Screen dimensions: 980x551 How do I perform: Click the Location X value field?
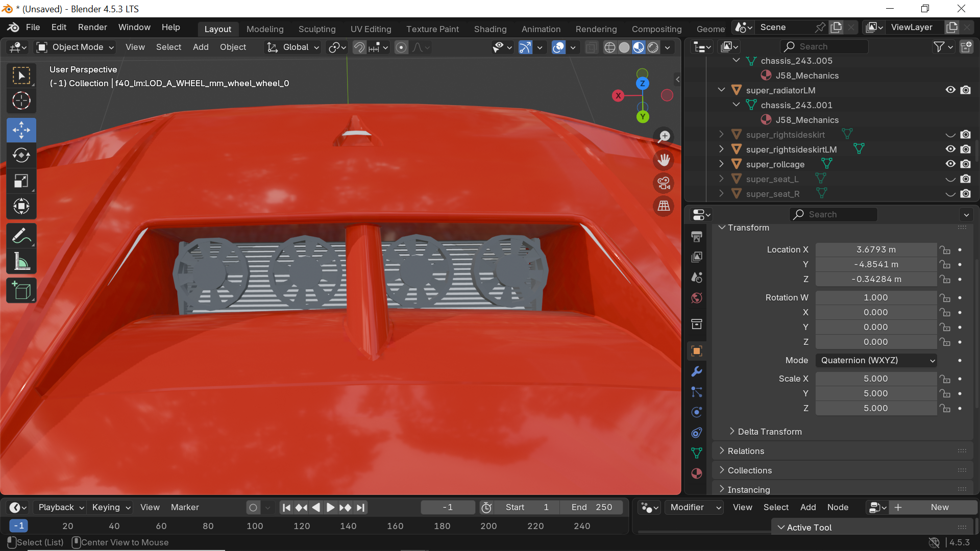(x=875, y=249)
